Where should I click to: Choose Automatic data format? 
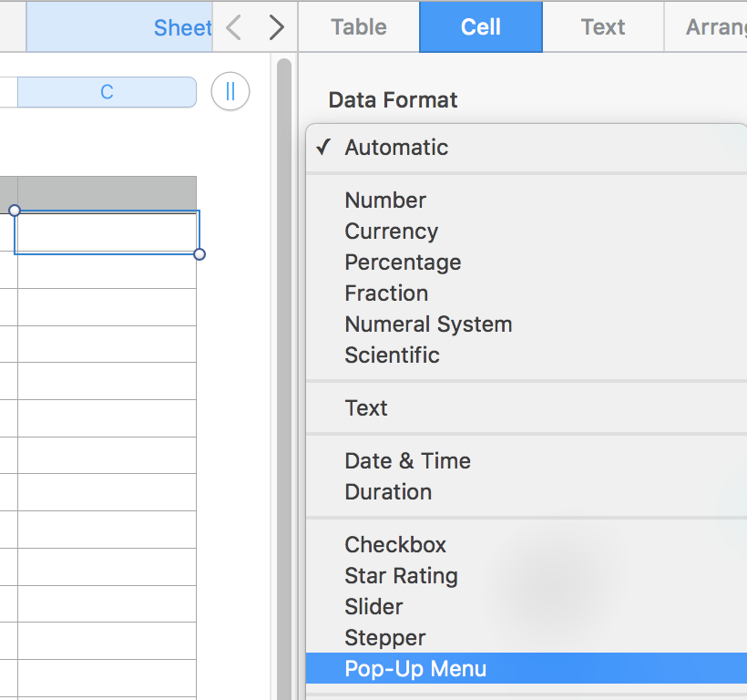click(396, 148)
